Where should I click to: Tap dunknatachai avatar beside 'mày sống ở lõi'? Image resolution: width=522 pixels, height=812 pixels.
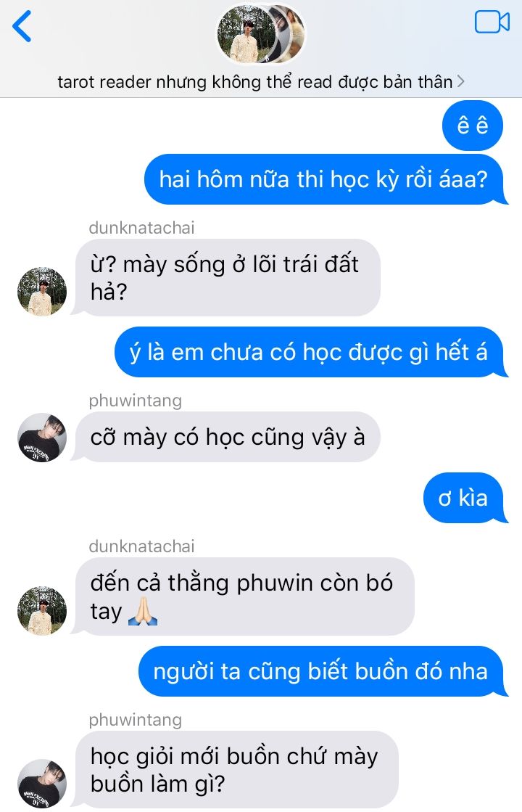pyautogui.click(x=42, y=291)
